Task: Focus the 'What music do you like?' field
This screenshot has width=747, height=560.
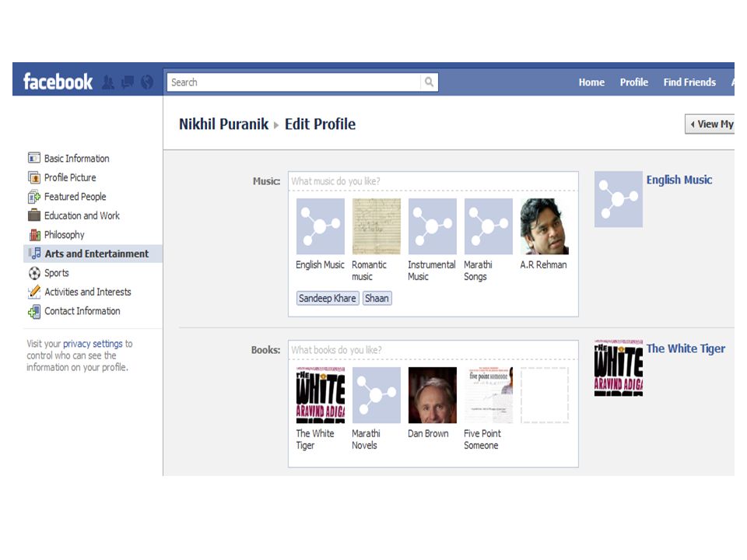Action: pos(433,181)
